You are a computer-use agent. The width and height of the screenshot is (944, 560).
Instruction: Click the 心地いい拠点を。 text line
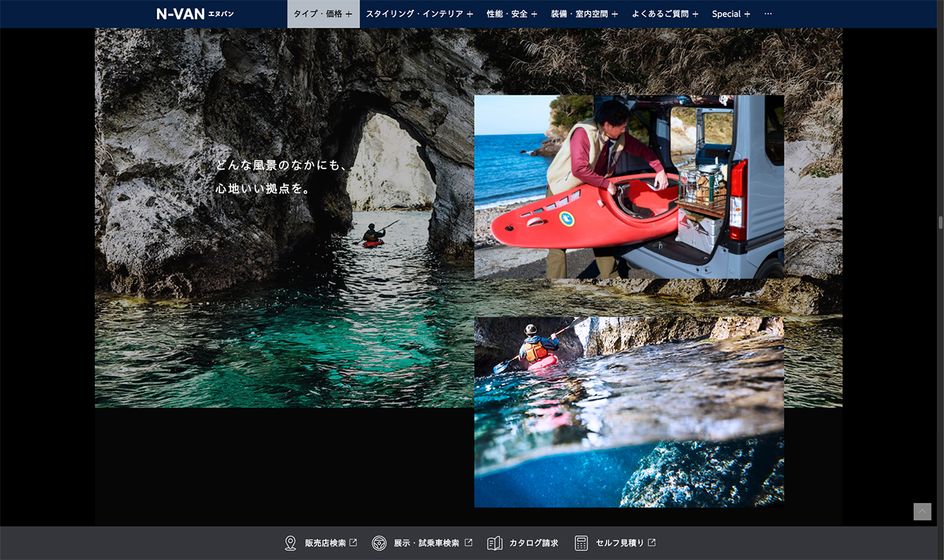point(263,189)
